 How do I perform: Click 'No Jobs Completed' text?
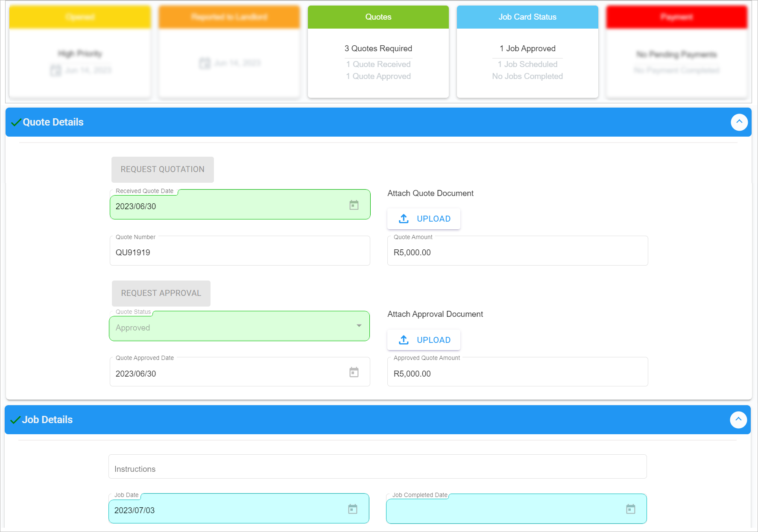point(527,76)
